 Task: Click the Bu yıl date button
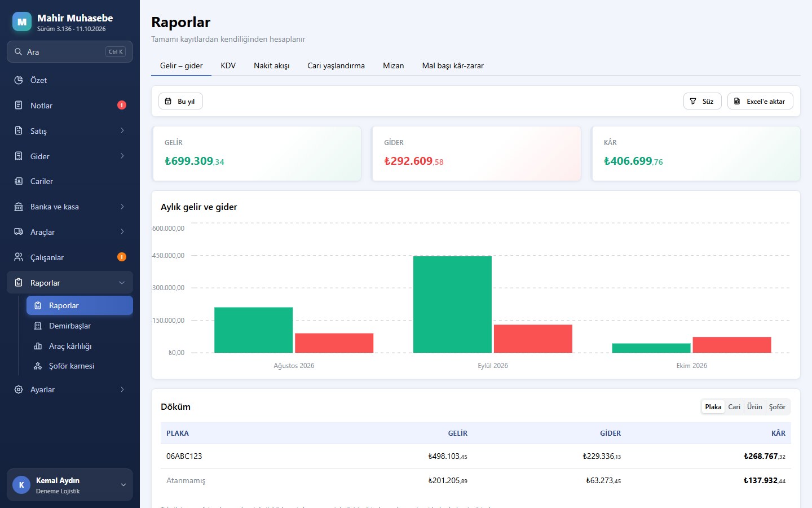(x=180, y=101)
